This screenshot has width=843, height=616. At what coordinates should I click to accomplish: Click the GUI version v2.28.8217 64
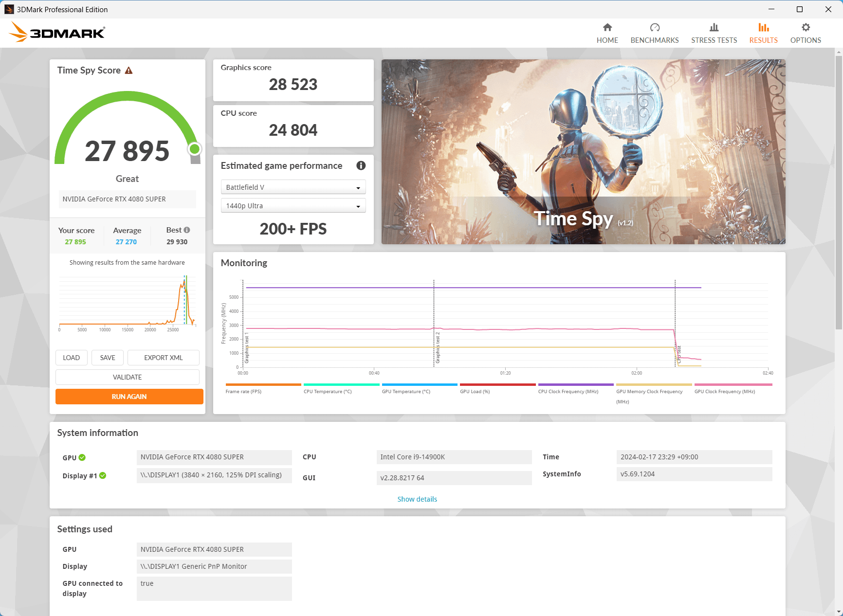coord(454,478)
